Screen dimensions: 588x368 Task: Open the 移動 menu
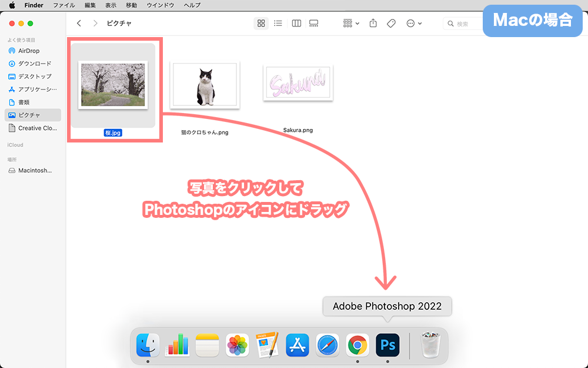(x=131, y=5)
